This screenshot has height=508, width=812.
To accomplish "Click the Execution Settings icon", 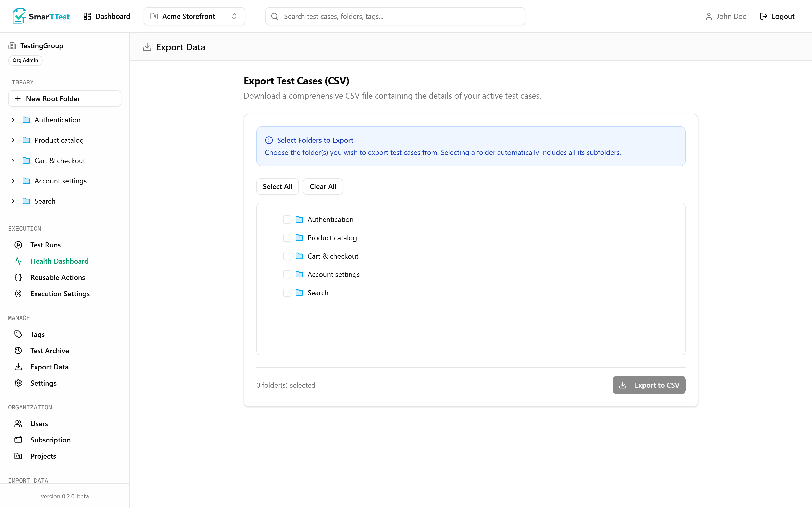I will (19, 294).
